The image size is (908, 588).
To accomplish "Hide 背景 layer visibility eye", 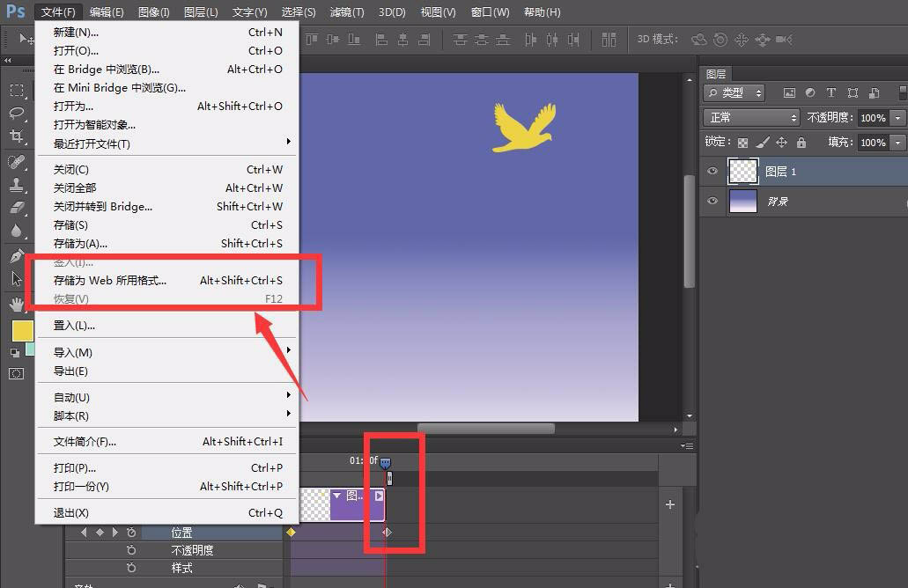I will pyautogui.click(x=712, y=201).
